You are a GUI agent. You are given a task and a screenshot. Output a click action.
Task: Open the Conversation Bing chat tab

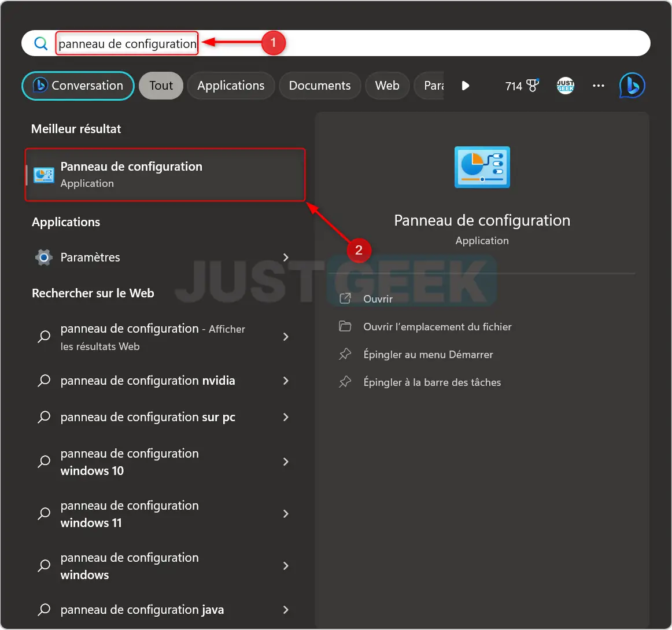coord(78,86)
